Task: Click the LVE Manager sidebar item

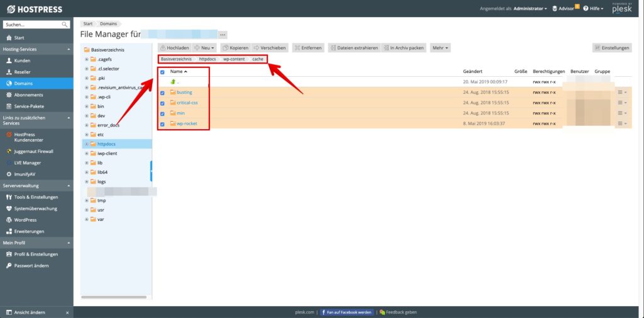Action: click(36, 162)
